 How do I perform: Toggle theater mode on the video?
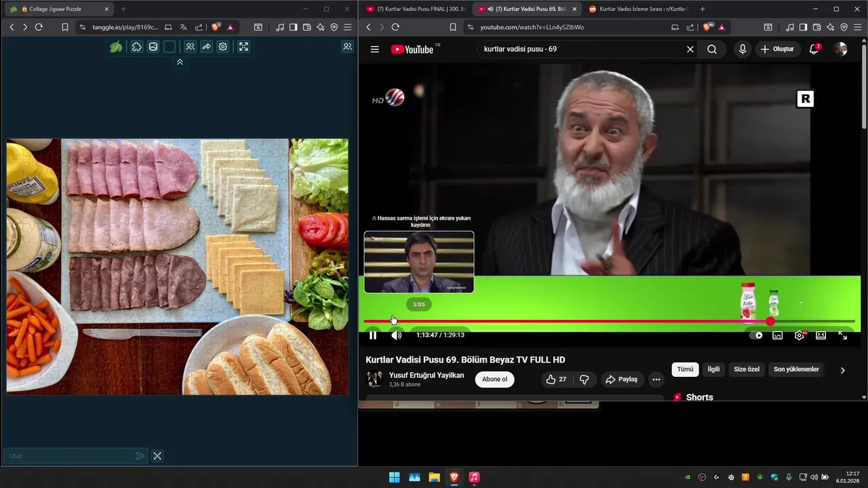(x=821, y=335)
